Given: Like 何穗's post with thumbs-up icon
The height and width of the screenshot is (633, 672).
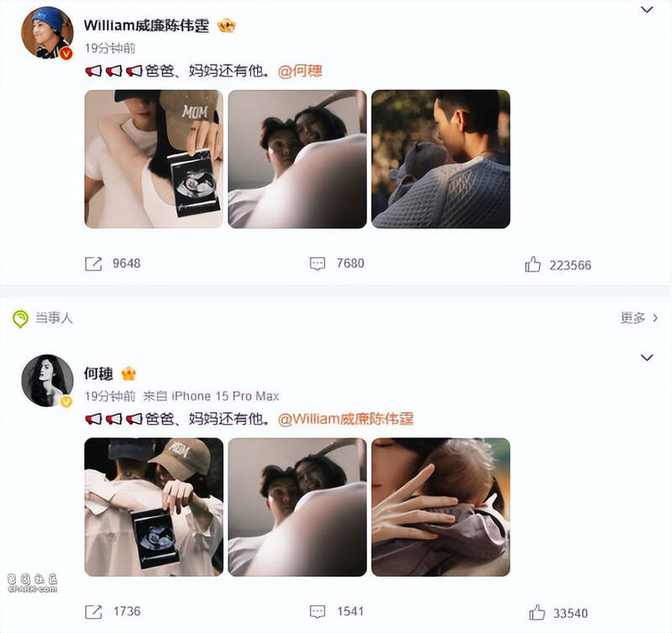Looking at the screenshot, I should click(537, 613).
